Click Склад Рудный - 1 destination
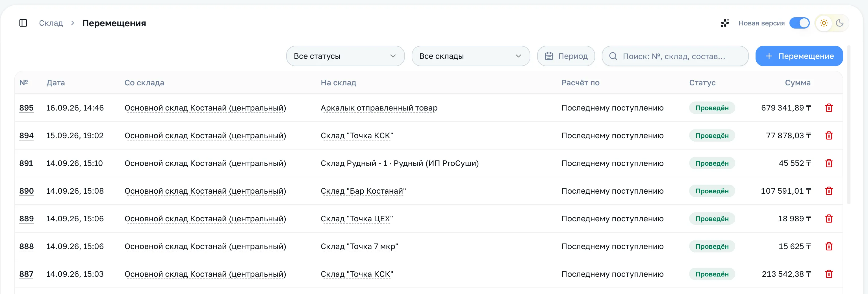This screenshot has width=868, height=294. tap(400, 163)
